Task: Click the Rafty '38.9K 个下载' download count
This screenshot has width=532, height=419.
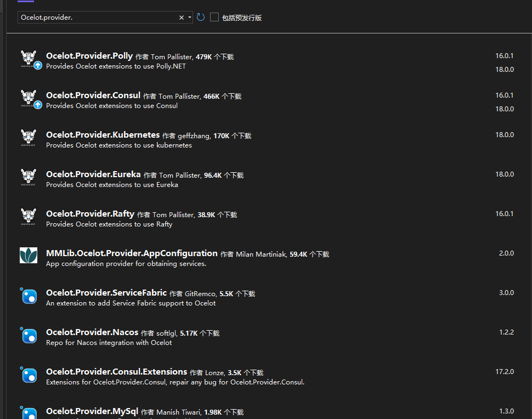Action: click(218, 215)
